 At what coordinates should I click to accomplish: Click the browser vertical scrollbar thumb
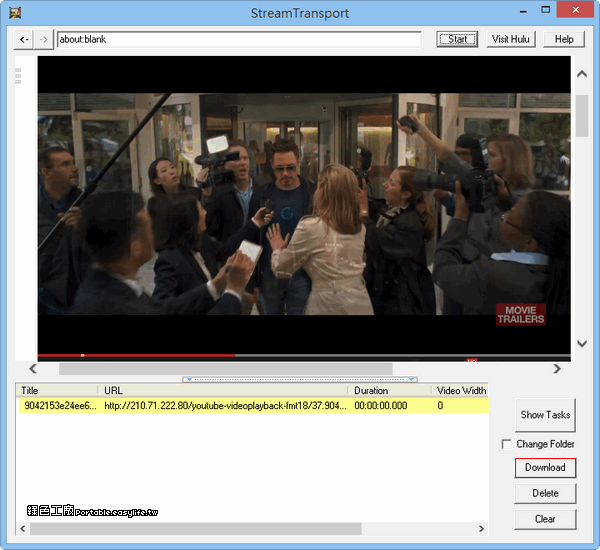coord(582,116)
